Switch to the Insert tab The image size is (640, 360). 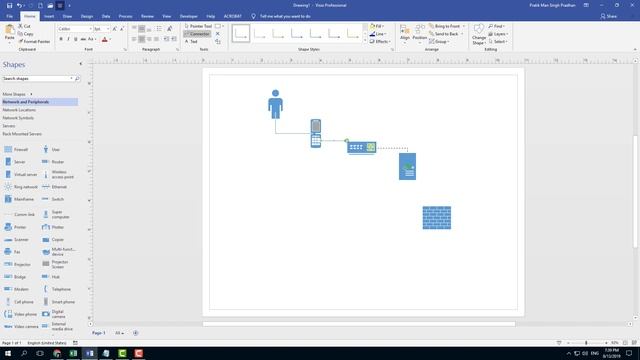(49, 16)
